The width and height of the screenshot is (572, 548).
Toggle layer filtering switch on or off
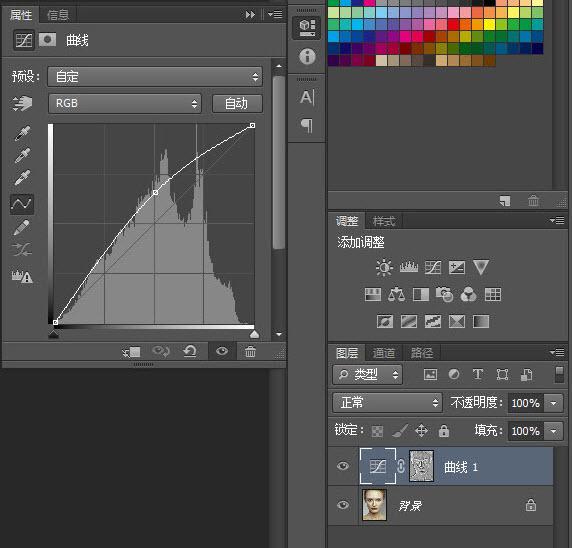(559, 375)
